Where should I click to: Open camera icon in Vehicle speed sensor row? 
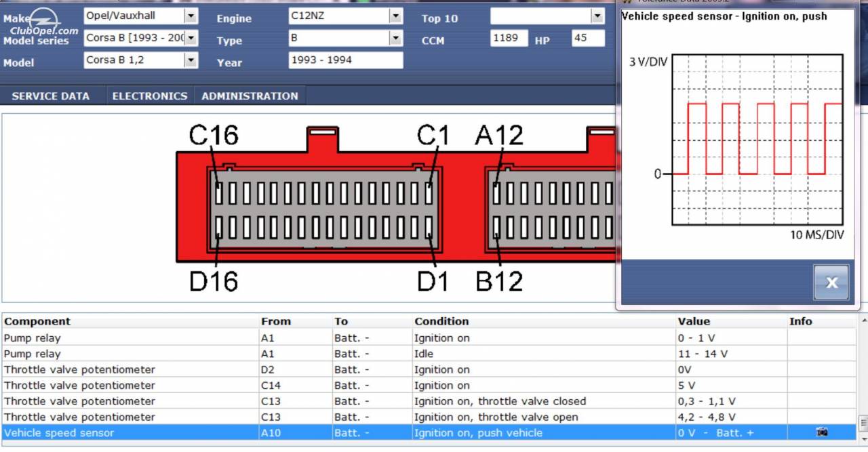(822, 432)
